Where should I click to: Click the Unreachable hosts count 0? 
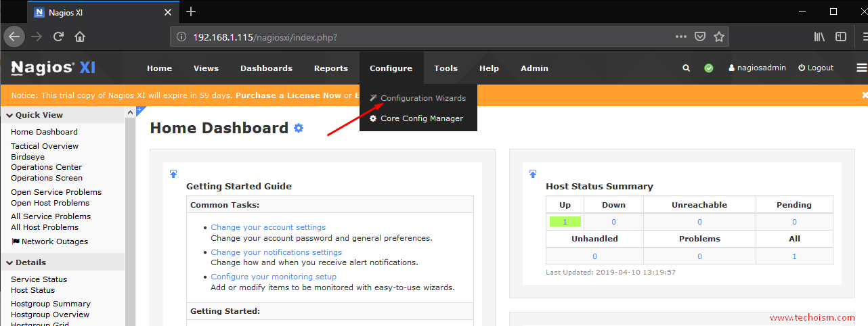pyautogui.click(x=699, y=222)
